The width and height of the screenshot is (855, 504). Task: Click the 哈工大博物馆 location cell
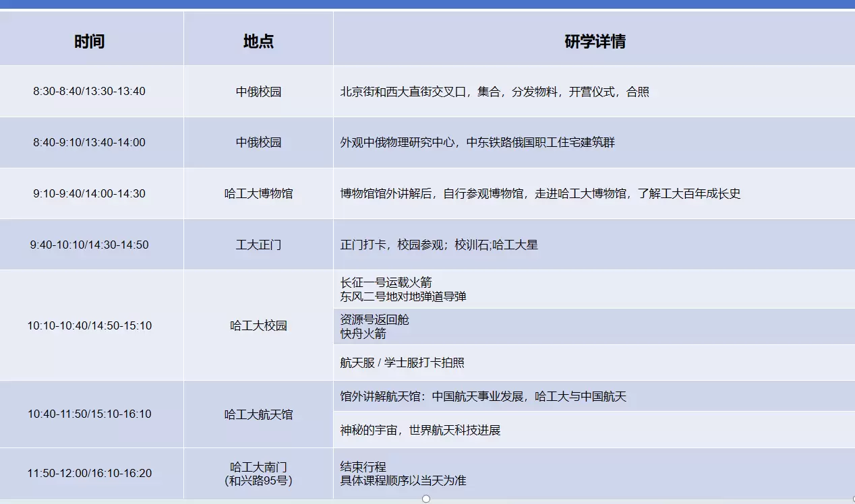coord(258,193)
